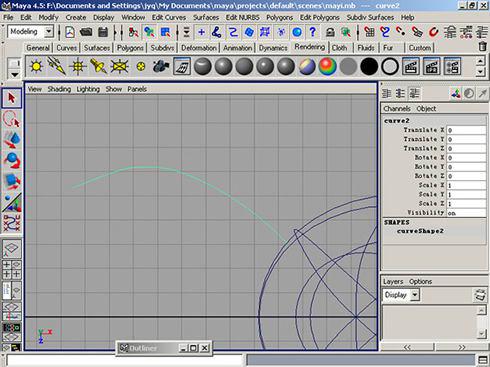Switch to the Curves shelf tab

coord(67,48)
